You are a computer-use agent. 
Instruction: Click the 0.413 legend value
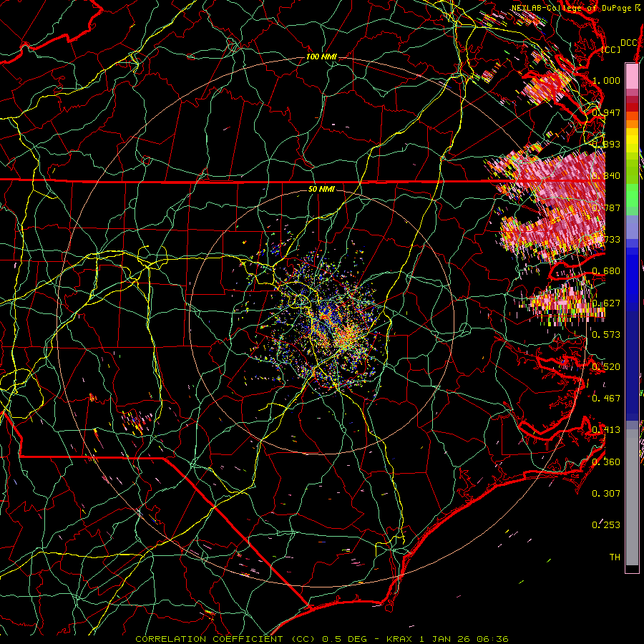(x=606, y=429)
